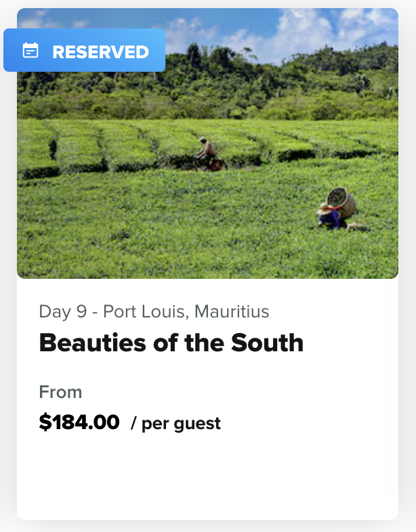
Task: Open the Beauties of the South title
Action: pos(171,343)
